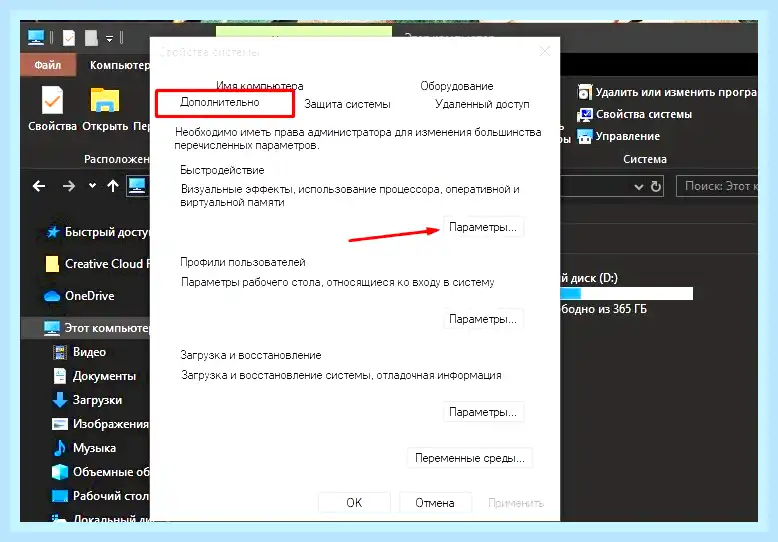
Task: Open Быстродействие Параметры button
Action: [483, 227]
